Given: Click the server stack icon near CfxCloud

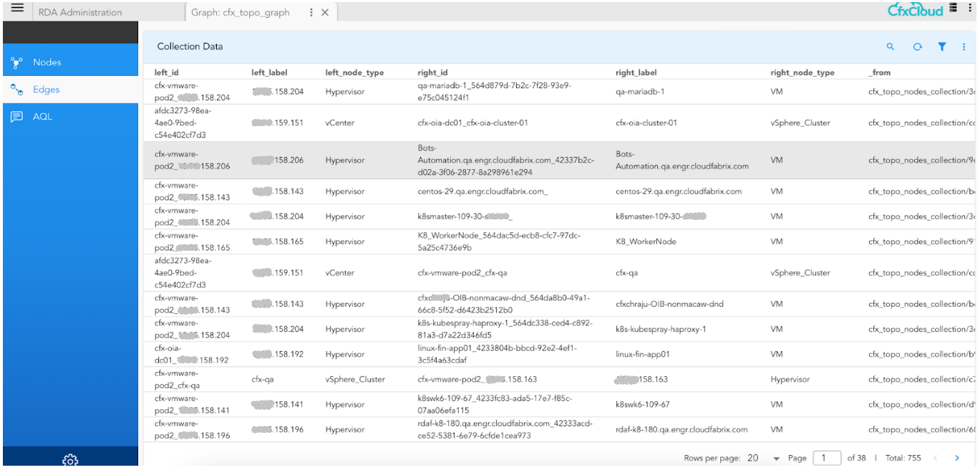Looking at the screenshot, I should (x=954, y=9).
